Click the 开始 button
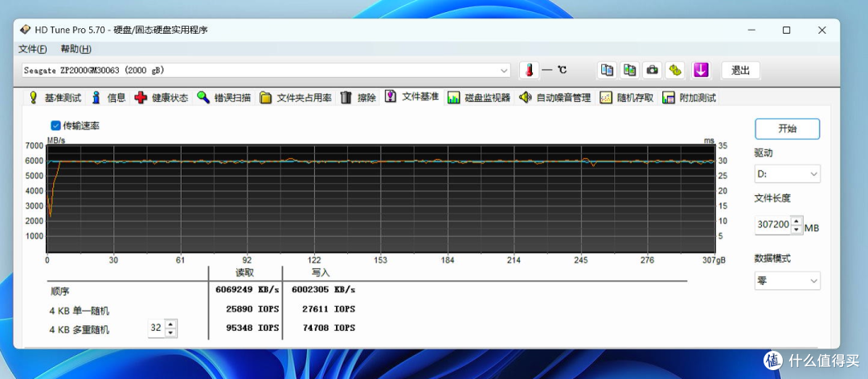 click(x=787, y=129)
